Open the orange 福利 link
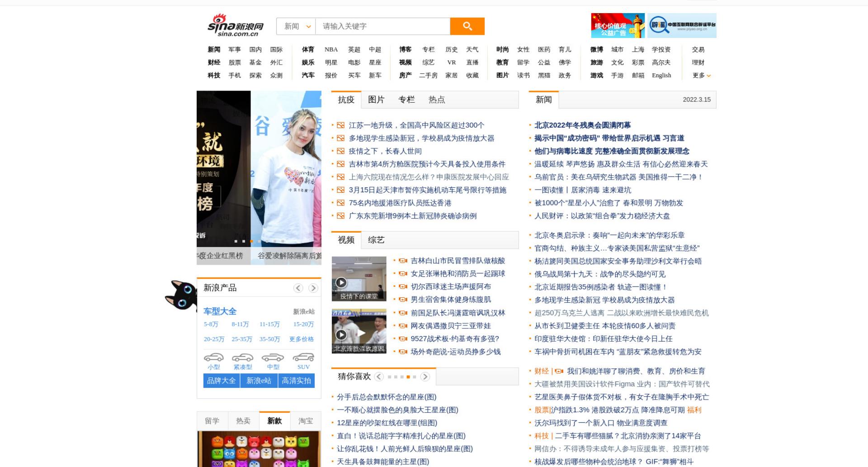This screenshot has width=868, height=467. [x=694, y=410]
